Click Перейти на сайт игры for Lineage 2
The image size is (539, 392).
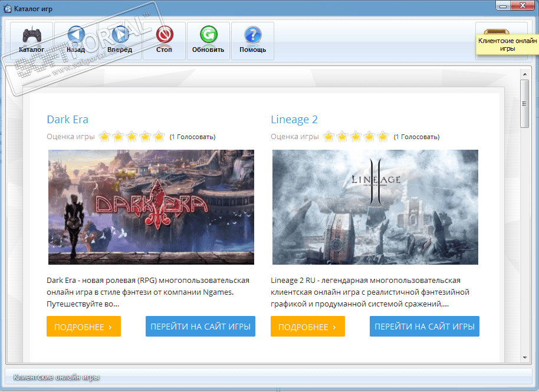coord(425,327)
